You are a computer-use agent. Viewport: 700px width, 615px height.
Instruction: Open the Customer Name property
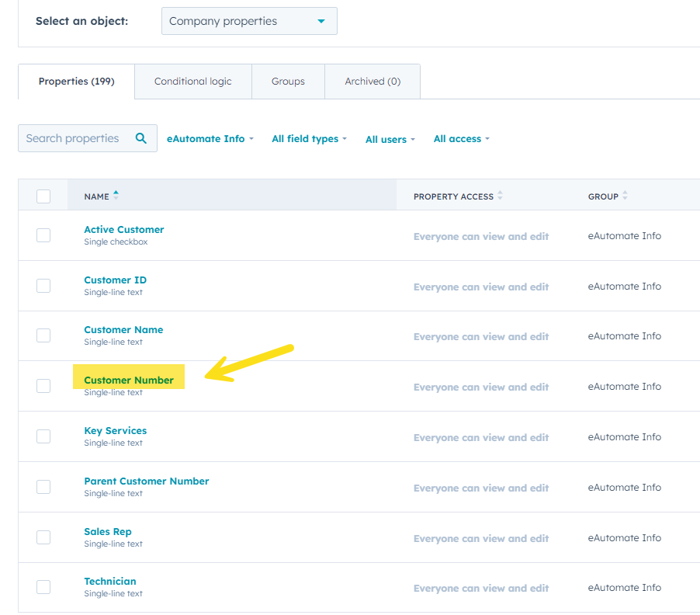(x=123, y=329)
